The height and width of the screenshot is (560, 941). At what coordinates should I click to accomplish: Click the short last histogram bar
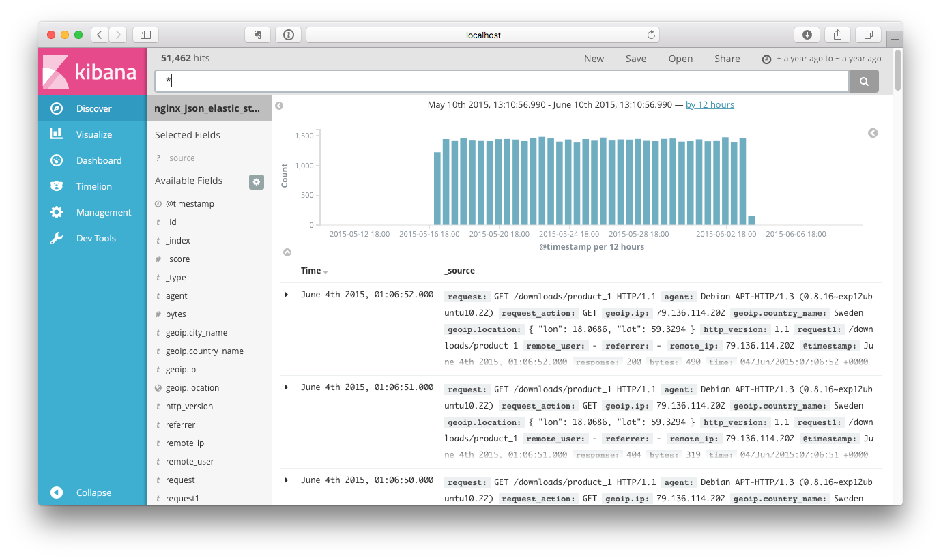coord(751,220)
